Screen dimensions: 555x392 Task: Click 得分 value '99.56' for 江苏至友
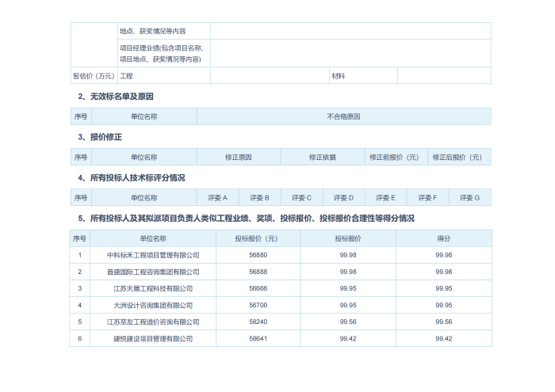tap(444, 322)
